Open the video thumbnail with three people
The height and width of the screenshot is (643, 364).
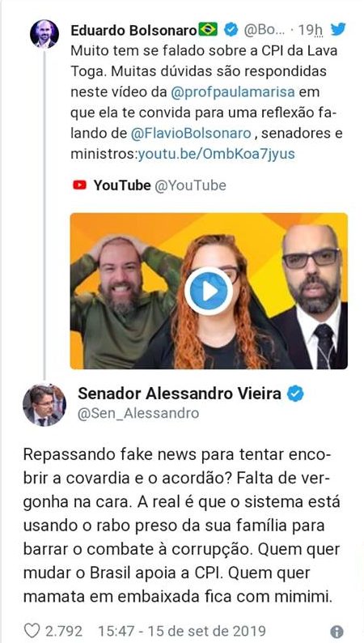(209, 292)
